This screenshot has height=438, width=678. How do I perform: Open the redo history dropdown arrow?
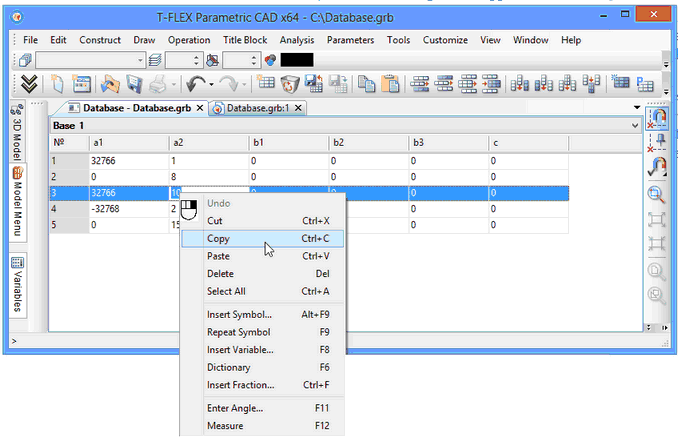tap(244, 84)
